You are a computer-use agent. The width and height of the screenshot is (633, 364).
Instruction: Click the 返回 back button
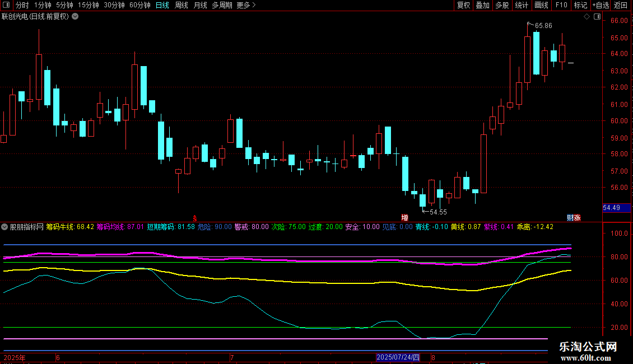621,5
